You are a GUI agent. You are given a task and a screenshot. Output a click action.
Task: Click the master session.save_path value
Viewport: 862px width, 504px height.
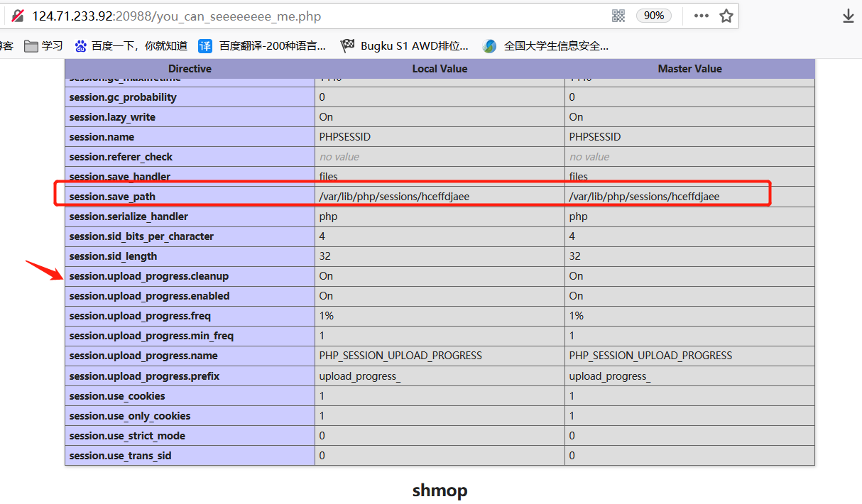pos(644,197)
